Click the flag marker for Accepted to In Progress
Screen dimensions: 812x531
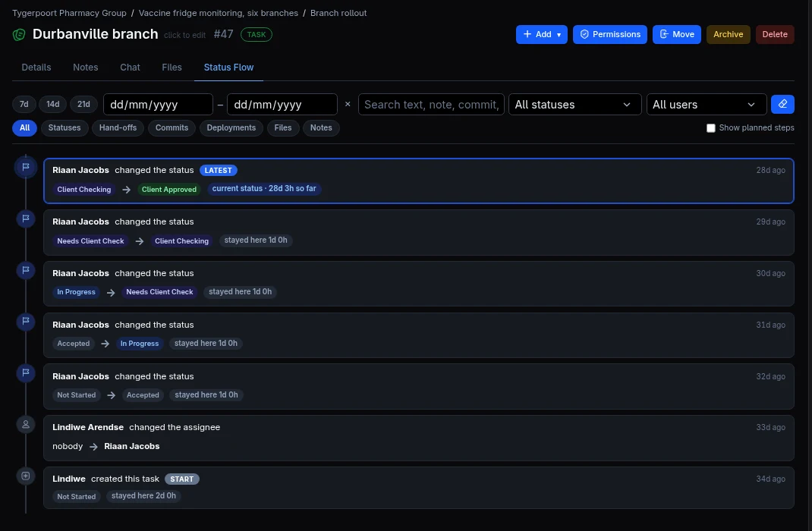coord(25,322)
